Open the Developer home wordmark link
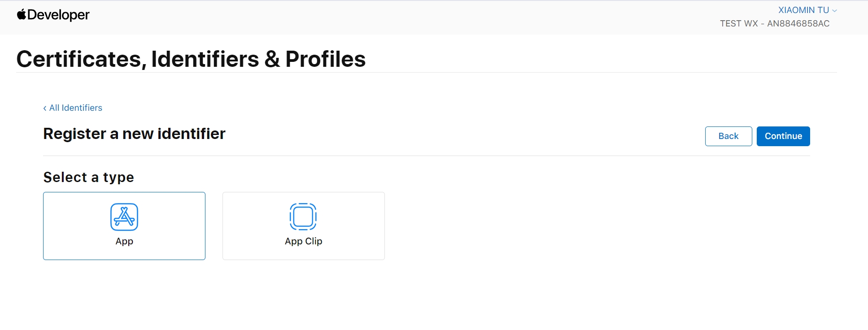 click(x=58, y=15)
